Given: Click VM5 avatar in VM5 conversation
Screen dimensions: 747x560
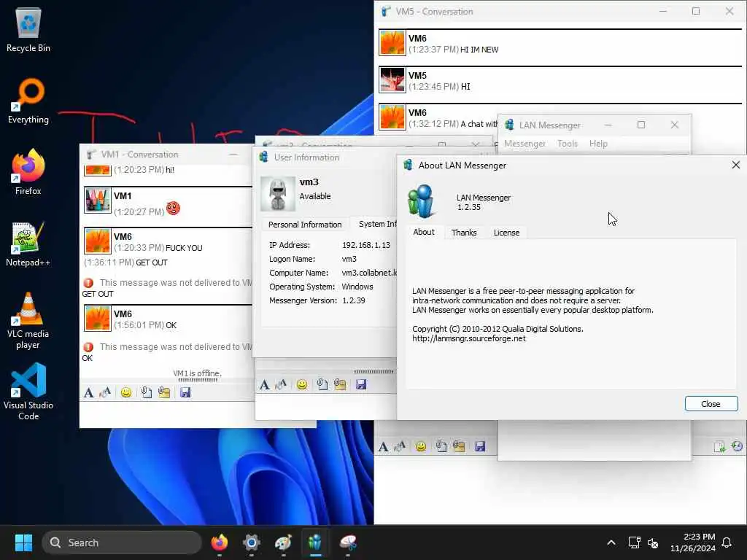Looking at the screenshot, I should [392, 79].
